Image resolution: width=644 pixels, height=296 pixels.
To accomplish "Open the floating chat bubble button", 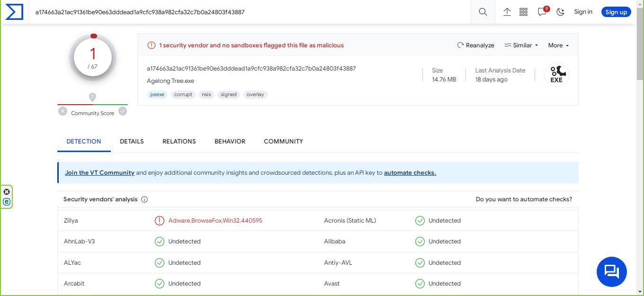I will 612,272.
